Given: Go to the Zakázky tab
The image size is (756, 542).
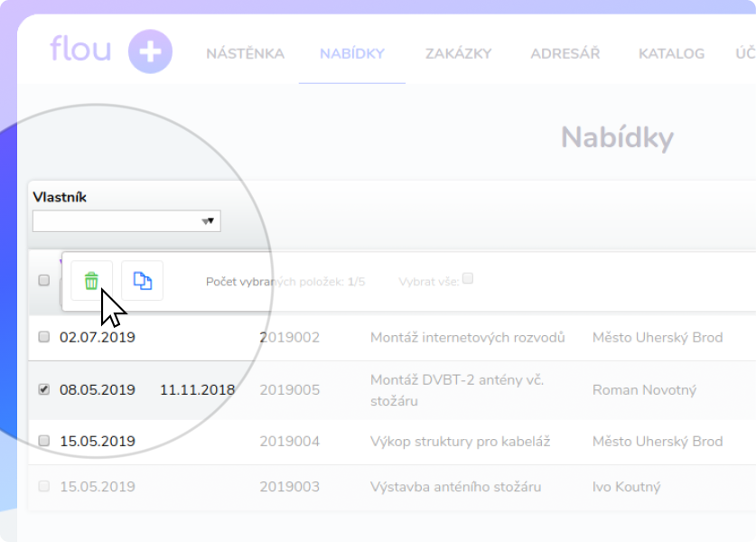Looking at the screenshot, I should pos(458,53).
